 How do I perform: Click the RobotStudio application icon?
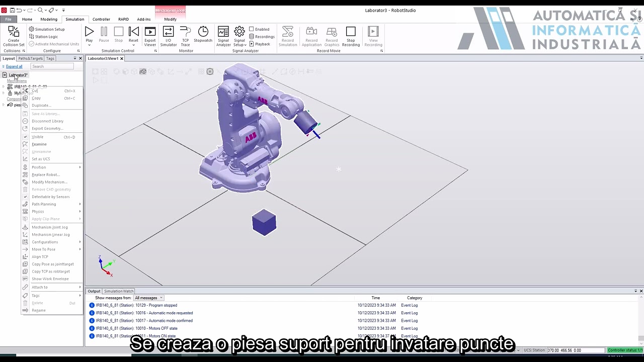click(4, 10)
